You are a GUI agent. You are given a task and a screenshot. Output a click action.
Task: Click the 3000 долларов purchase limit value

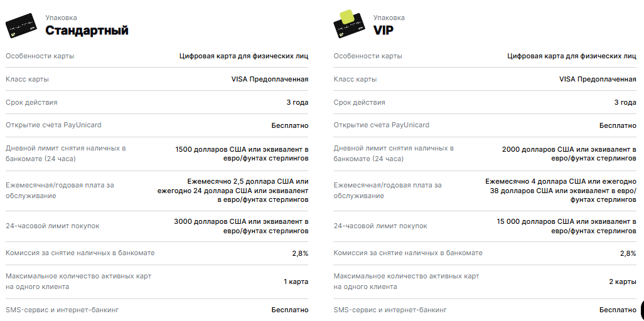pos(241,226)
